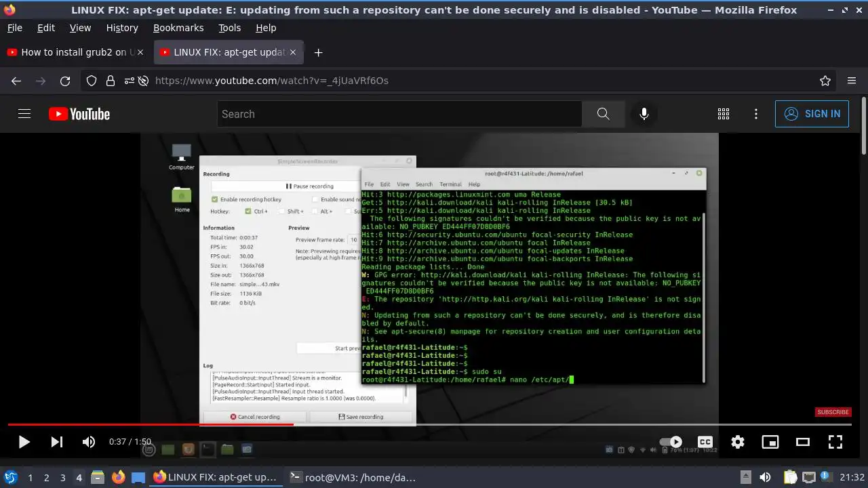Open the site permissions icon in address bar
This screenshot has height=488, width=868.
click(x=129, y=81)
